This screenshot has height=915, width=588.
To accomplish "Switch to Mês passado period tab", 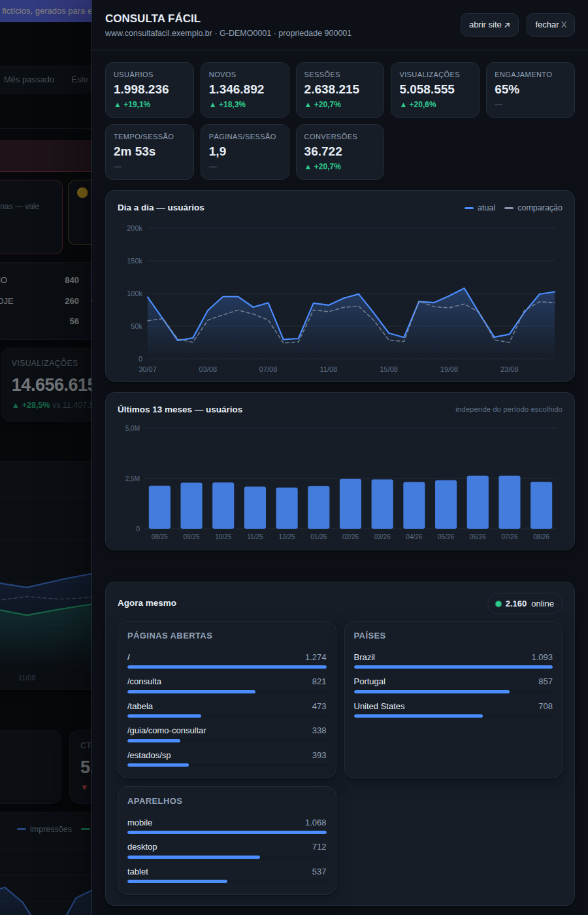I will [29, 80].
